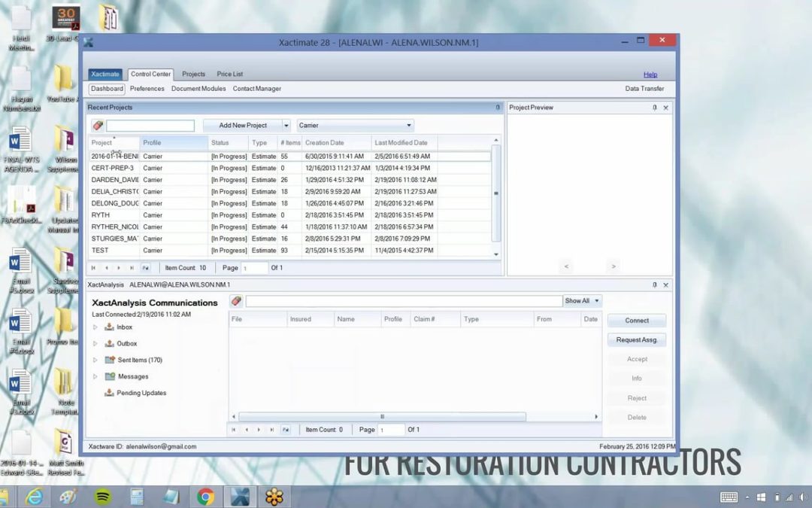The image size is (812, 508).
Task: Open the touch keyboard tray icon
Action: (x=729, y=497)
